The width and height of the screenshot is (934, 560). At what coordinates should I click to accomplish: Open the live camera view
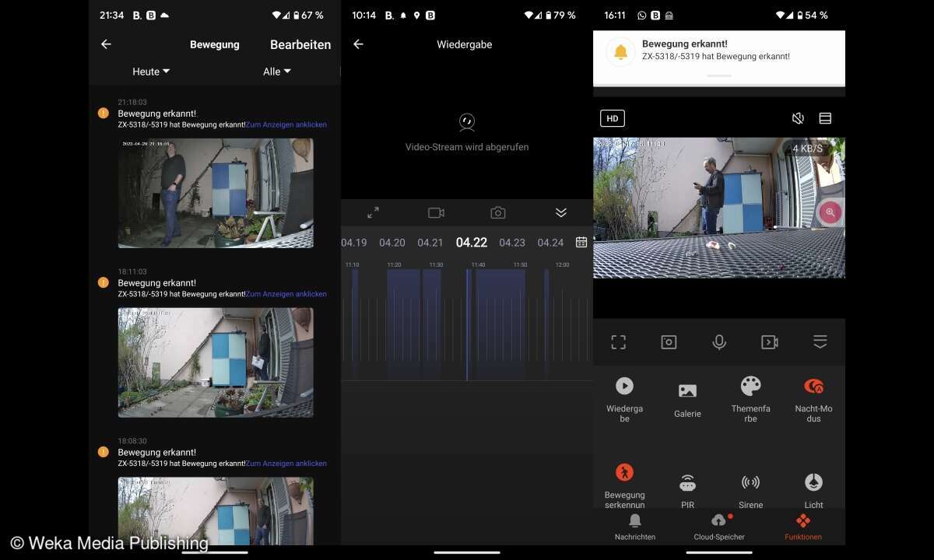click(719, 208)
